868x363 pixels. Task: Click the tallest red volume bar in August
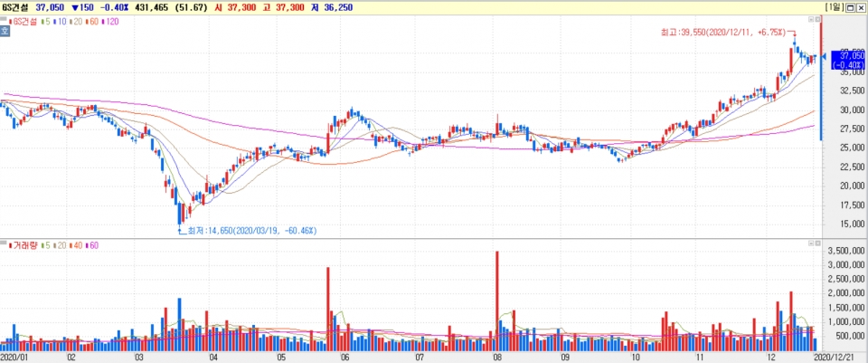click(x=497, y=301)
